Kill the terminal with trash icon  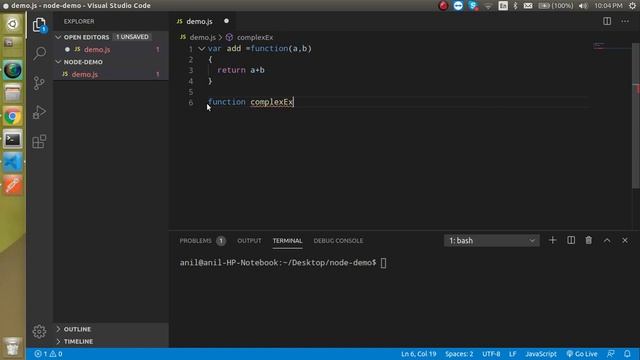(x=589, y=240)
